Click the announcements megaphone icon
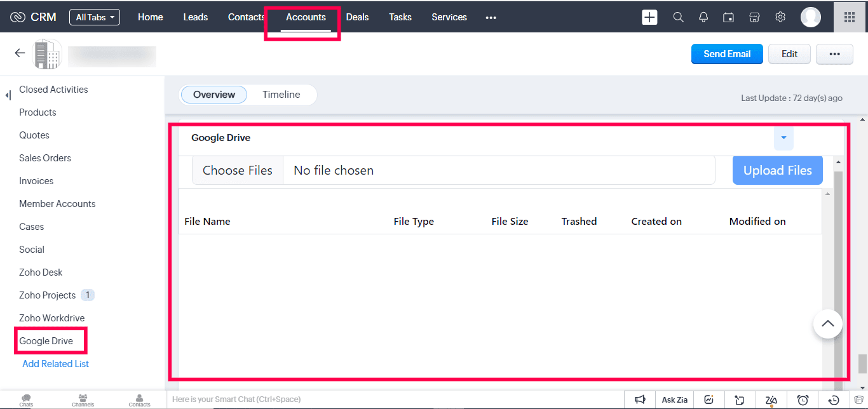 tap(640, 399)
